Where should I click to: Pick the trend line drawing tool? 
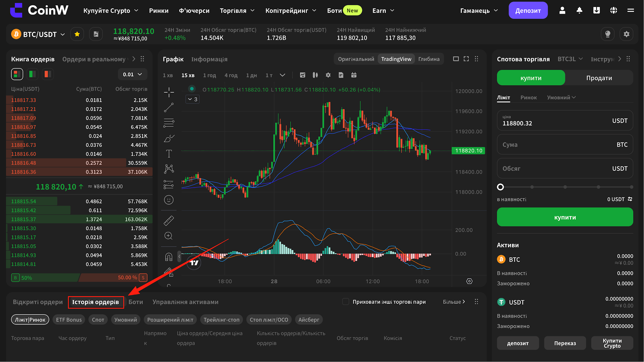[x=169, y=108]
